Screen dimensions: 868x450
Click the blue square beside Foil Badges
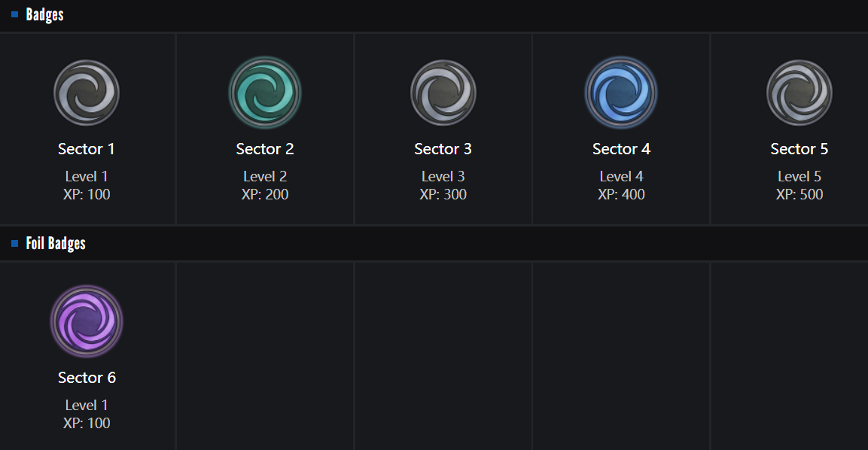tap(14, 243)
